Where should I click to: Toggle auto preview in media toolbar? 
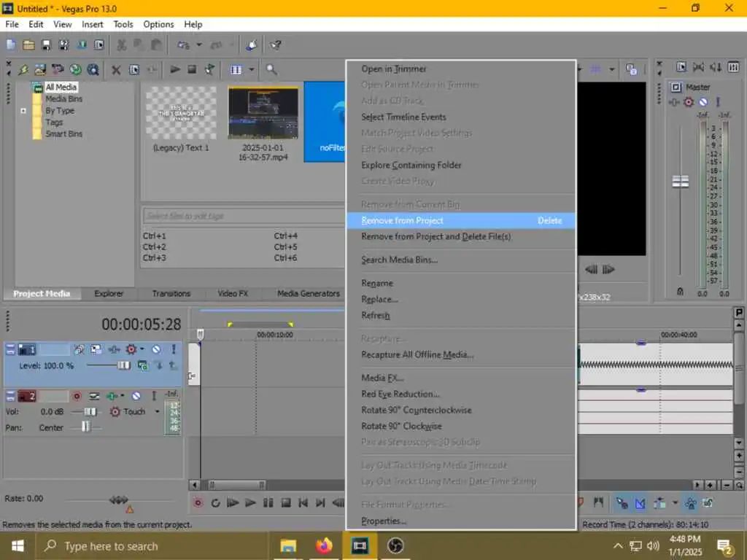pyautogui.click(x=209, y=70)
